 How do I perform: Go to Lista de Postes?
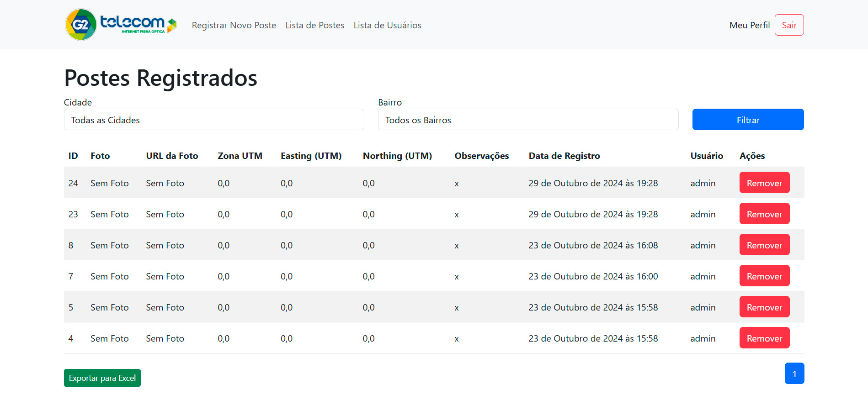click(x=315, y=25)
